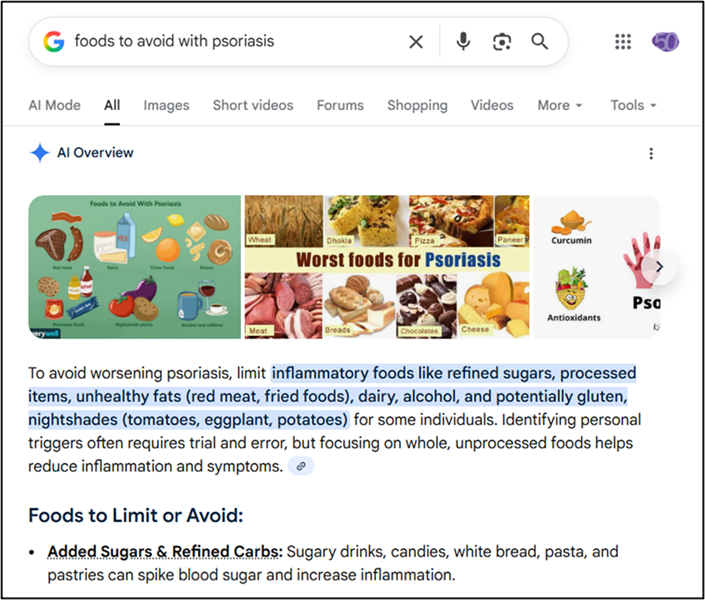This screenshot has width=705, height=600.
Task: Switch to the Images tab
Action: pos(166,105)
